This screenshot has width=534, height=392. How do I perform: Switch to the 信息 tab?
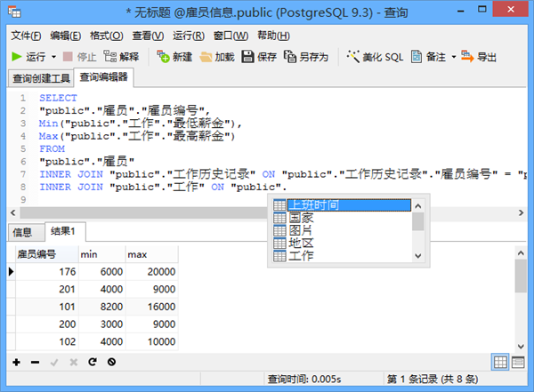click(22, 232)
